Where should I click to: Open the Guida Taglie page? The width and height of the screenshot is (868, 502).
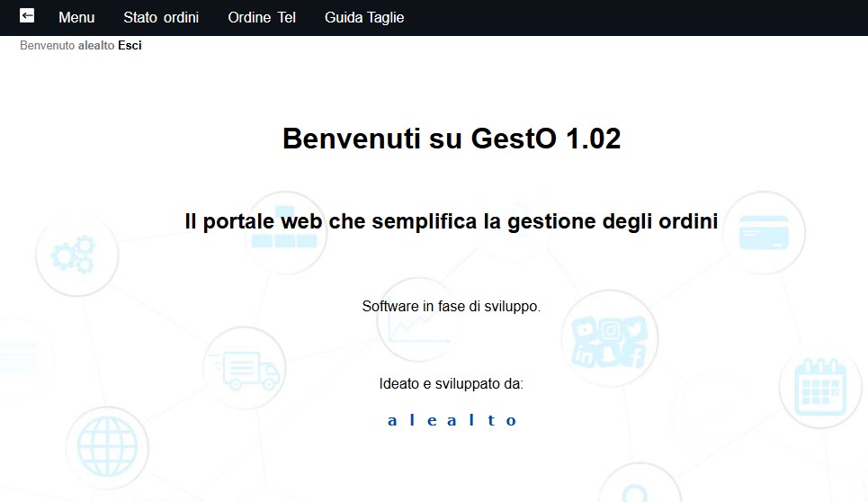[x=364, y=17]
